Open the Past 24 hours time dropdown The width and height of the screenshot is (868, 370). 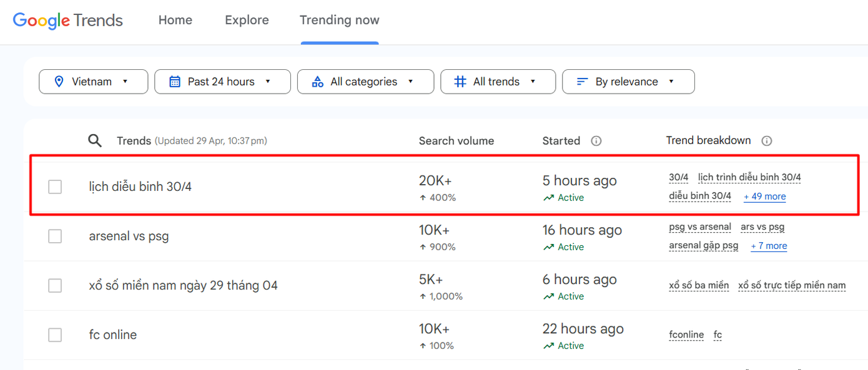222,81
